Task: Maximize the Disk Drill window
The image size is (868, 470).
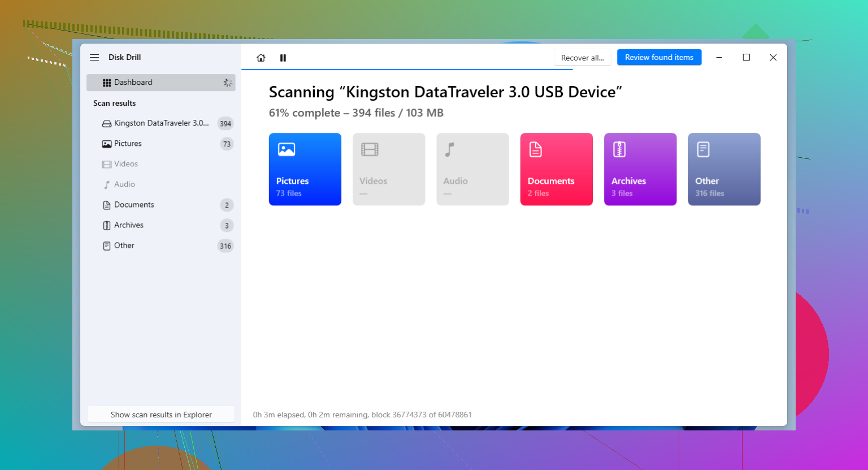Action: pos(747,57)
